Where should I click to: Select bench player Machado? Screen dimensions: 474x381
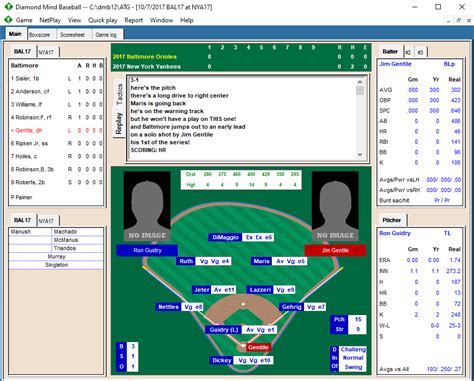pos(77,232)
